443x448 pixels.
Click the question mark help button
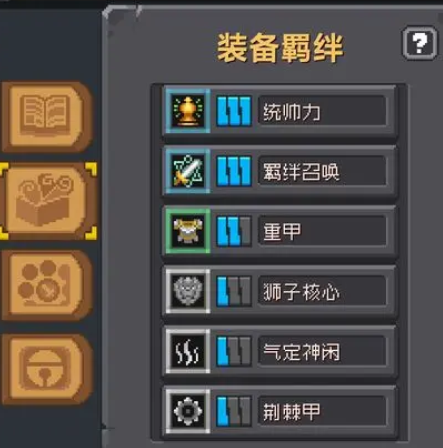pyautogui.click(x=419, y=44)
